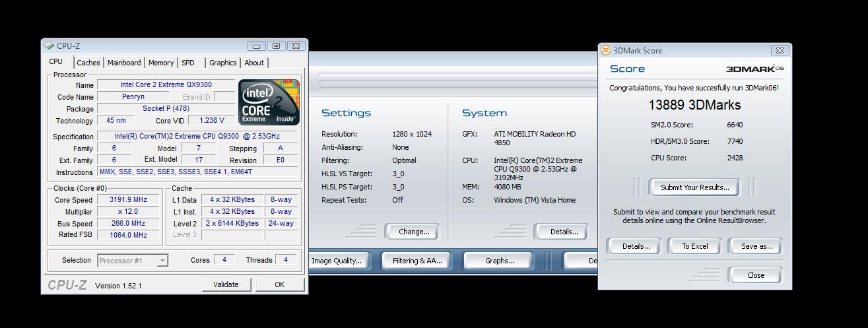Minimize the CPU-Z window
The height and width of the screenshot is (328, 868).
[256, 46]
